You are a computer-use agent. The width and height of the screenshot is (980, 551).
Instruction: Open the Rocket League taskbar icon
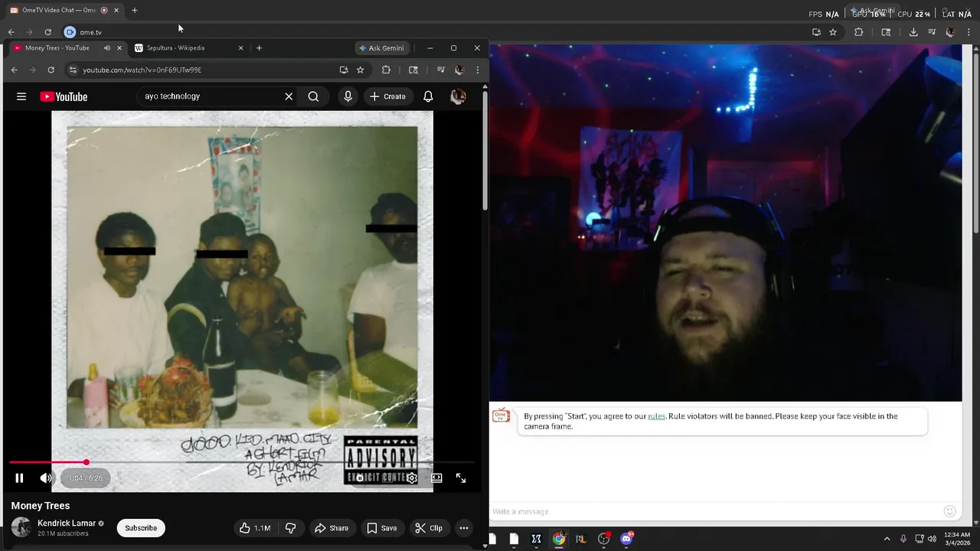[x=581, y=539]
